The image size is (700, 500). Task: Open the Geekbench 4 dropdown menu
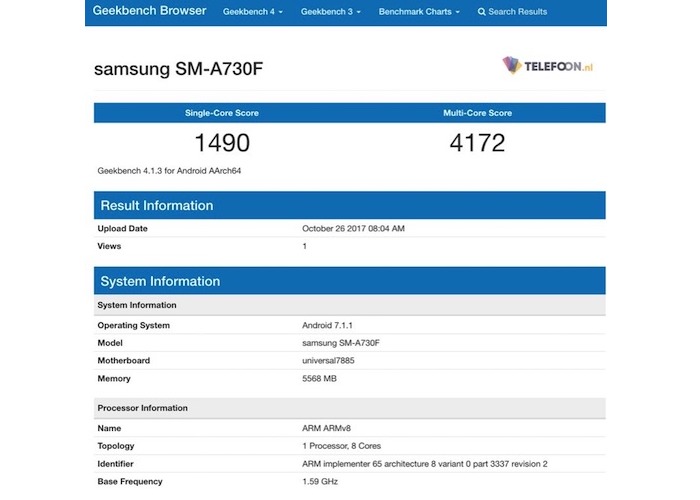pyautogui.click(x=253, y=12)
